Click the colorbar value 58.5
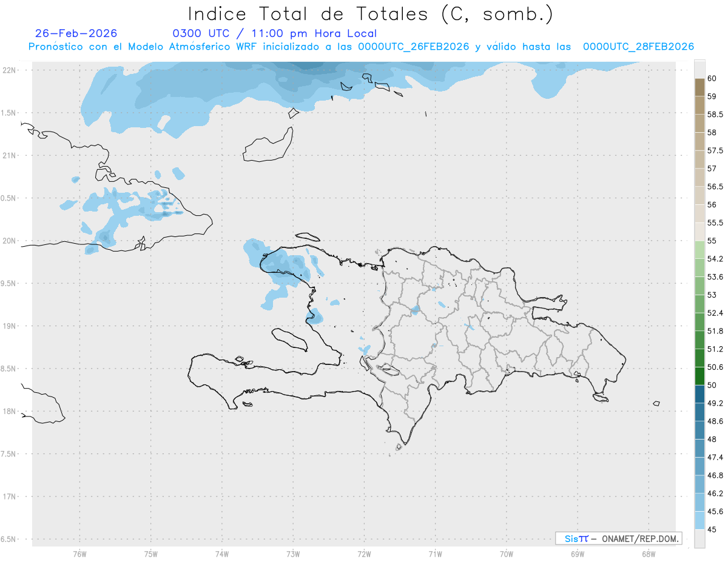728x562 pixels. (715, 115)
